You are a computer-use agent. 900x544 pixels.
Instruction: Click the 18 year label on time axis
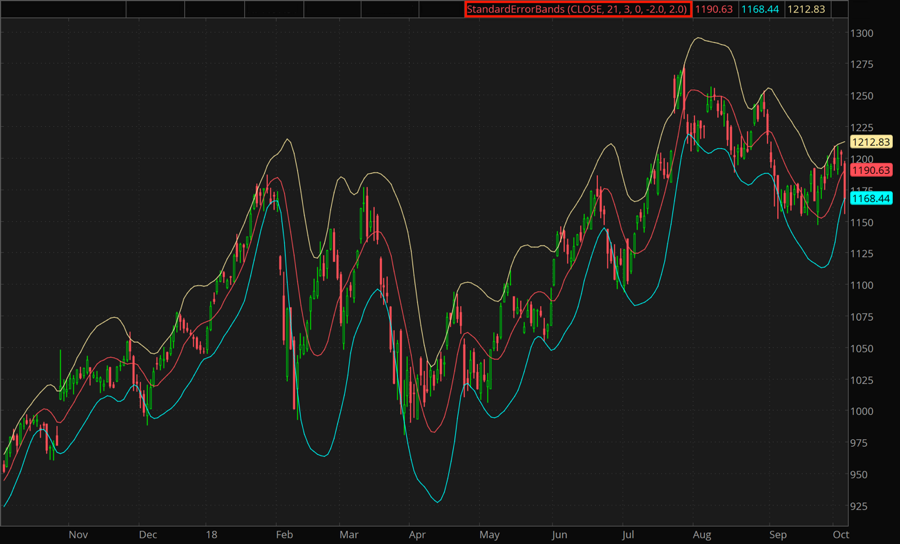point(213,535)
